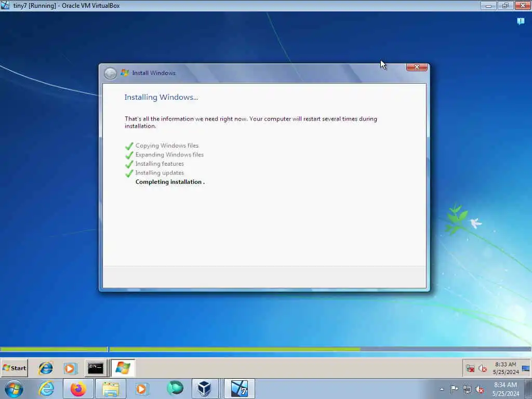Show hidden host tray icons
The height and width of the screenshot is (399, 532).
pos(442,389)
